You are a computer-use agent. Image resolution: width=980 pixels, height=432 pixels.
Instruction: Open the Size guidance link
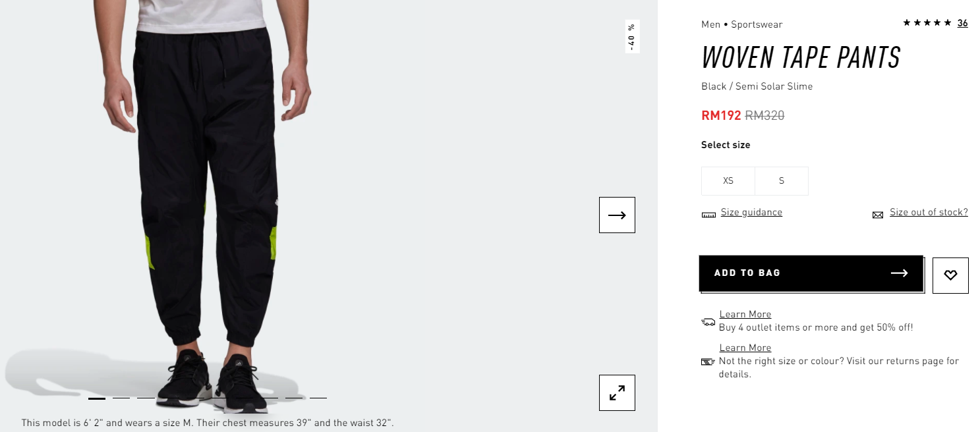751,212
